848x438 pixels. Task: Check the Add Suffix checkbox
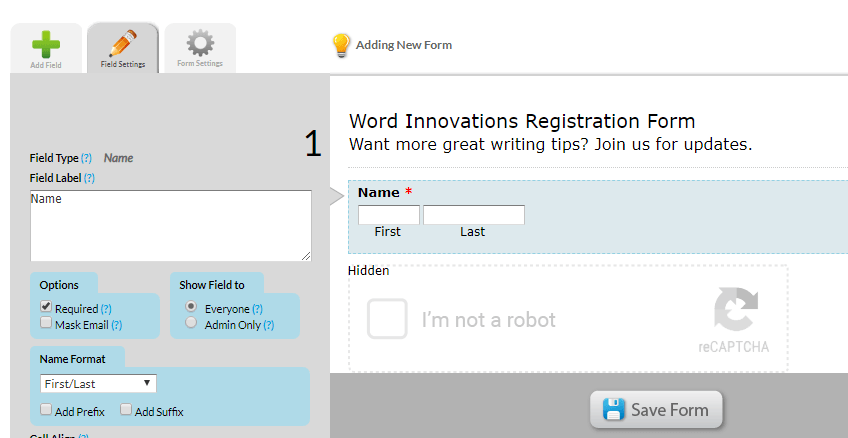point(126,409)
